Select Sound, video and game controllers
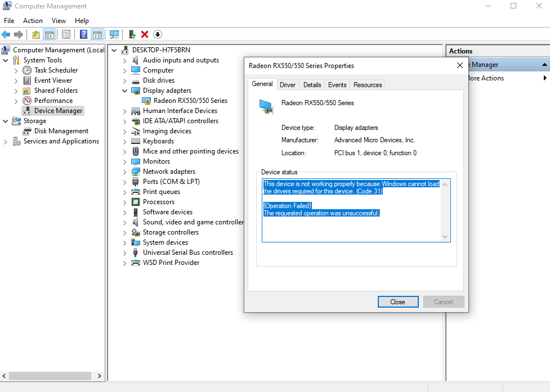550x392 pixels. coord(193,222)
